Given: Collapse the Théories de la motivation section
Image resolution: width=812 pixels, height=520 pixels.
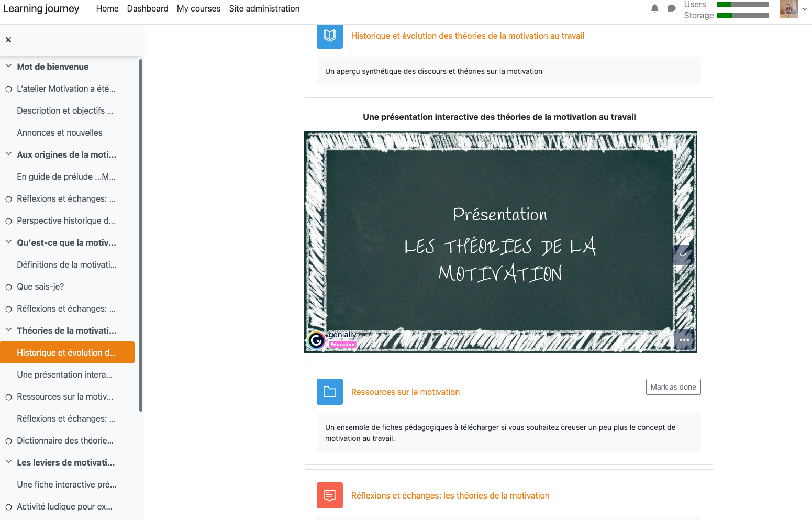Looking at the screenshot, I should pyautogui.click(x=8, y=330).
